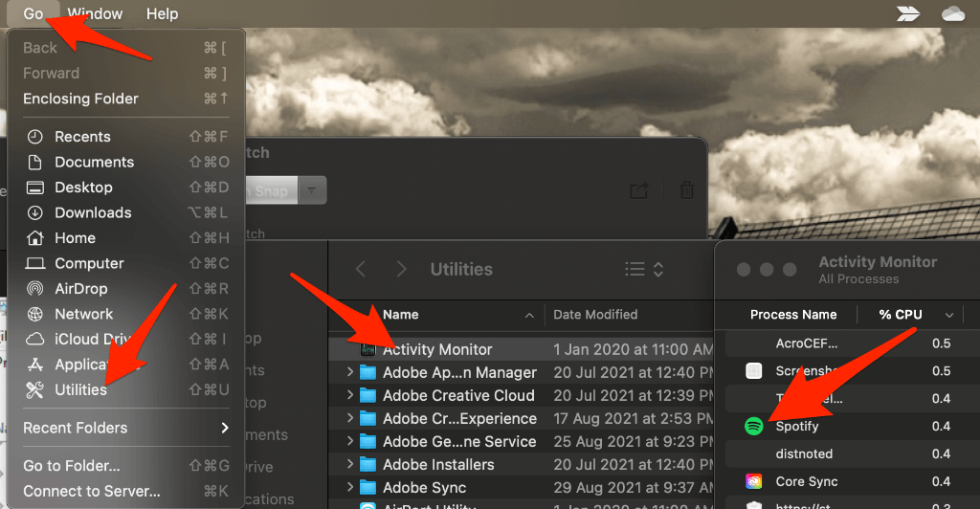Select Utilities in the Go menu

click(125, 389)
